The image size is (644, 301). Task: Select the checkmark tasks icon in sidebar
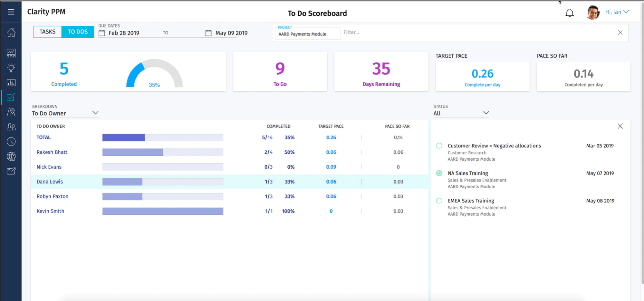coord(11,97)
